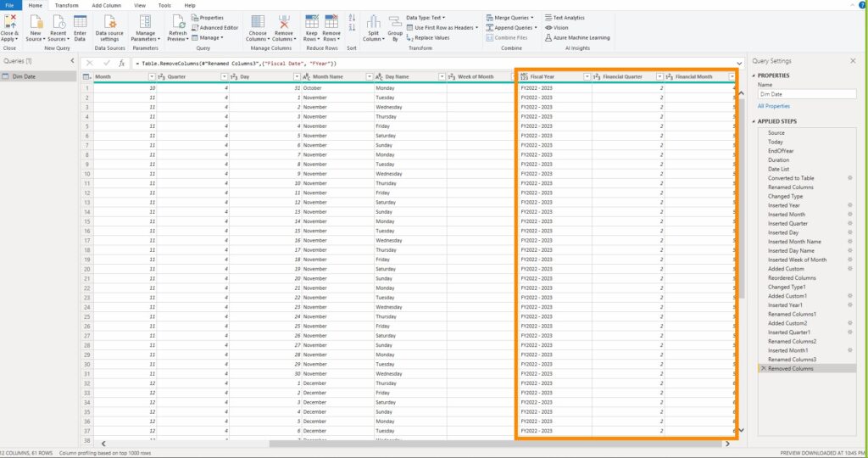Click Replace Values
Screen dimensions: 868x458
428,37
